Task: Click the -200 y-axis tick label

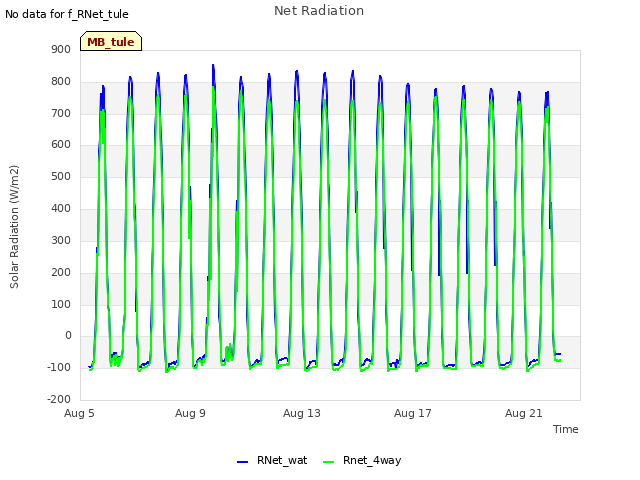Action: click(x=59, y=400)
